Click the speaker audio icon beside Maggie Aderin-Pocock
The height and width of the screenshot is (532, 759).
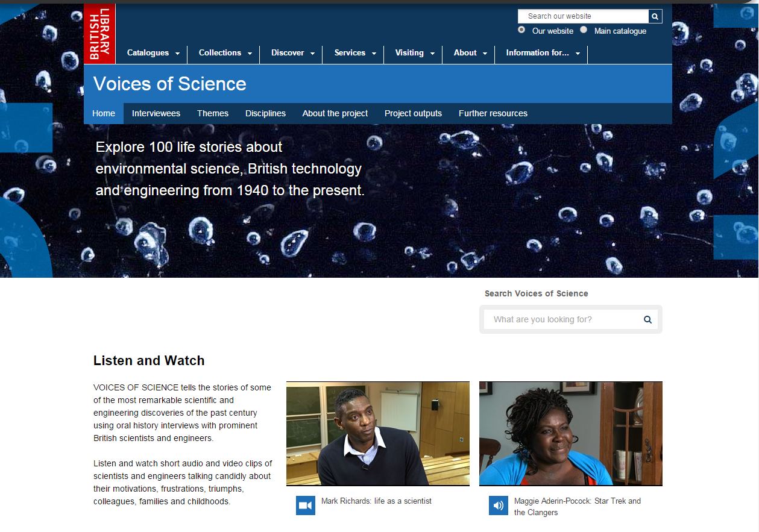click(499, 505)
